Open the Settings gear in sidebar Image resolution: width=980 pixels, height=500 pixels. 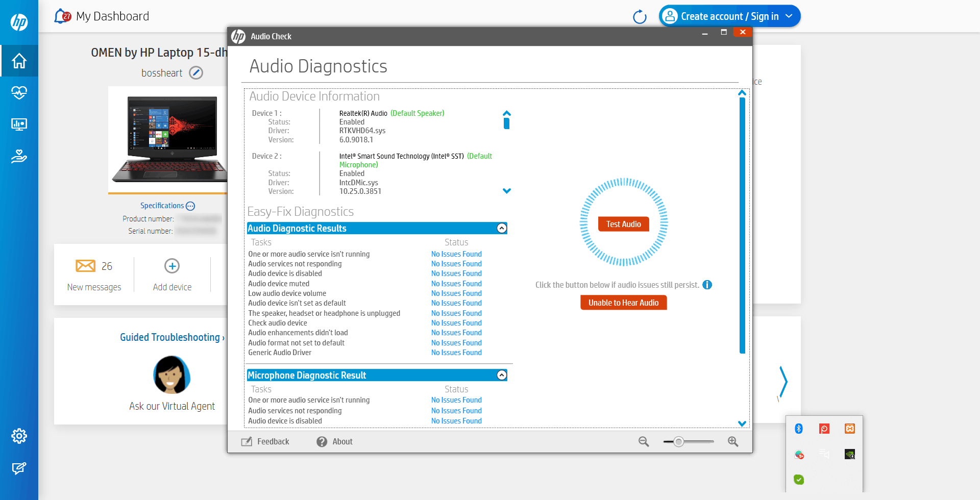[x=19, y=436]
